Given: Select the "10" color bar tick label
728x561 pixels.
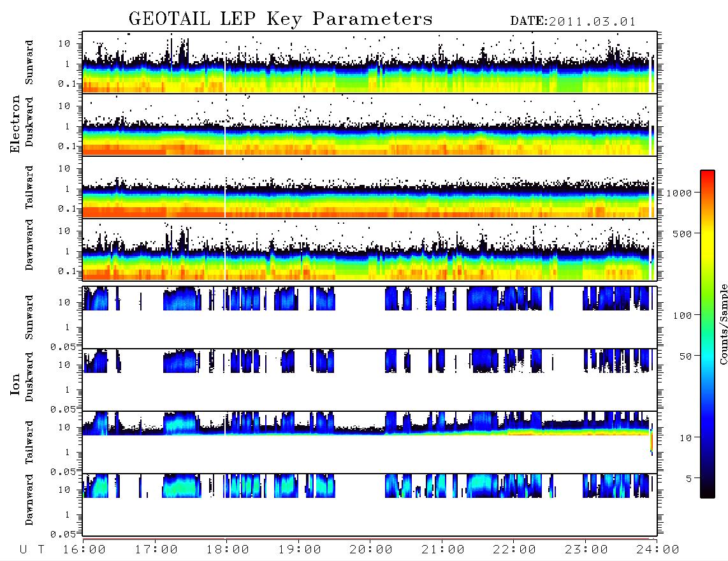Looking at the screenshot, I should [x=686, y=437].
